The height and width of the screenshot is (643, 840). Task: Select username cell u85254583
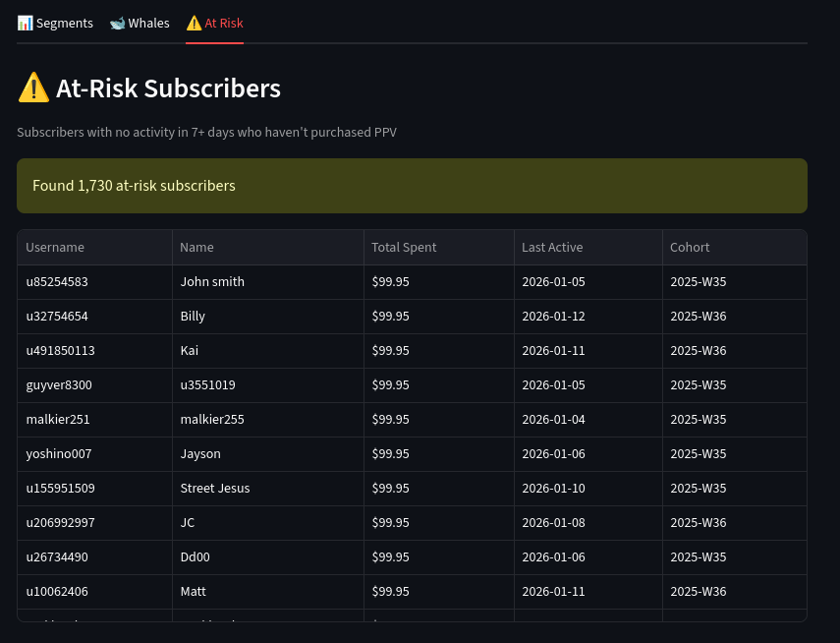57,282
